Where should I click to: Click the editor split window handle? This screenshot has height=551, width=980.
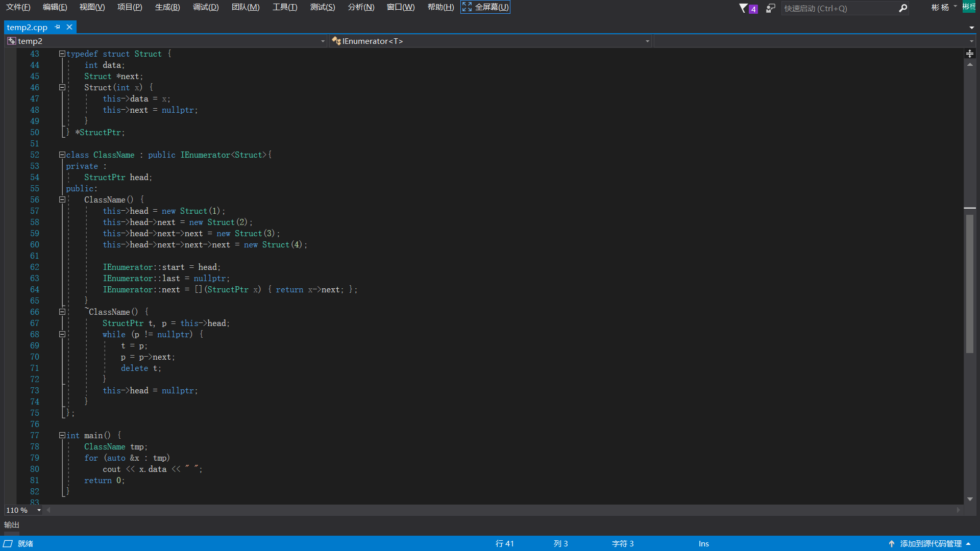[970, 54]
